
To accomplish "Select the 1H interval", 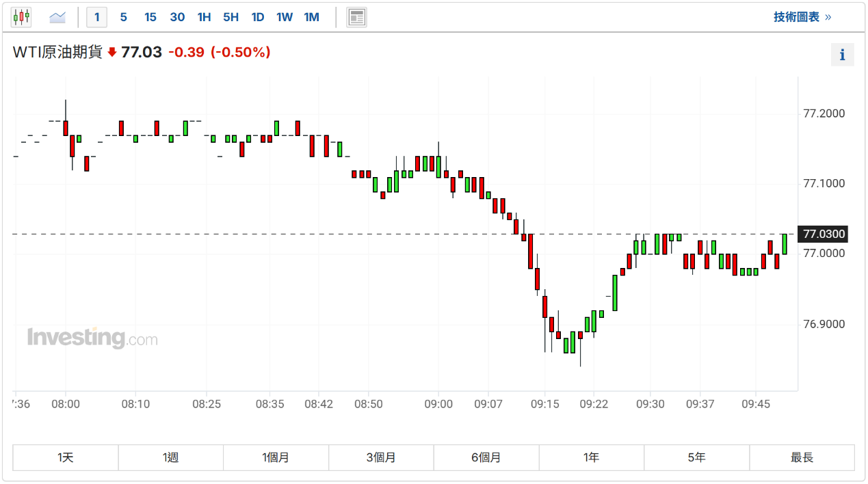I will [x=204, y=17].
